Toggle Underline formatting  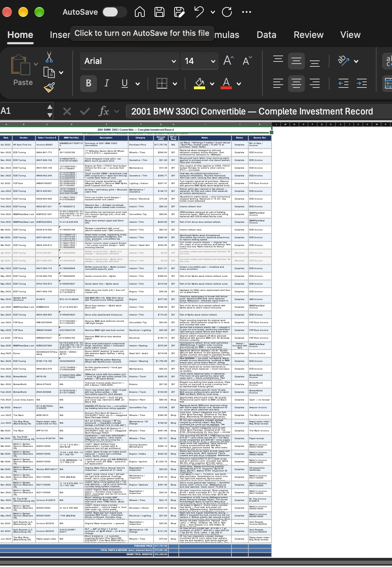(x=124, y=83)
